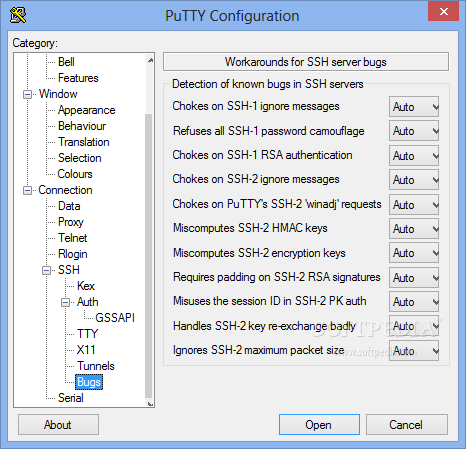Screen dimensions: 466x449
Task: Select Kex under SSH
Action: point(86,286)
